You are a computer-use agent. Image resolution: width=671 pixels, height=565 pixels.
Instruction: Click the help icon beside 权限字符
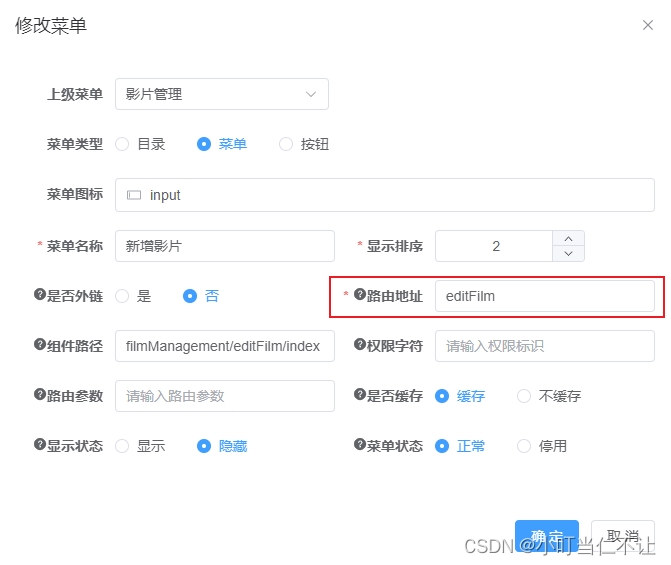(360, 344)
